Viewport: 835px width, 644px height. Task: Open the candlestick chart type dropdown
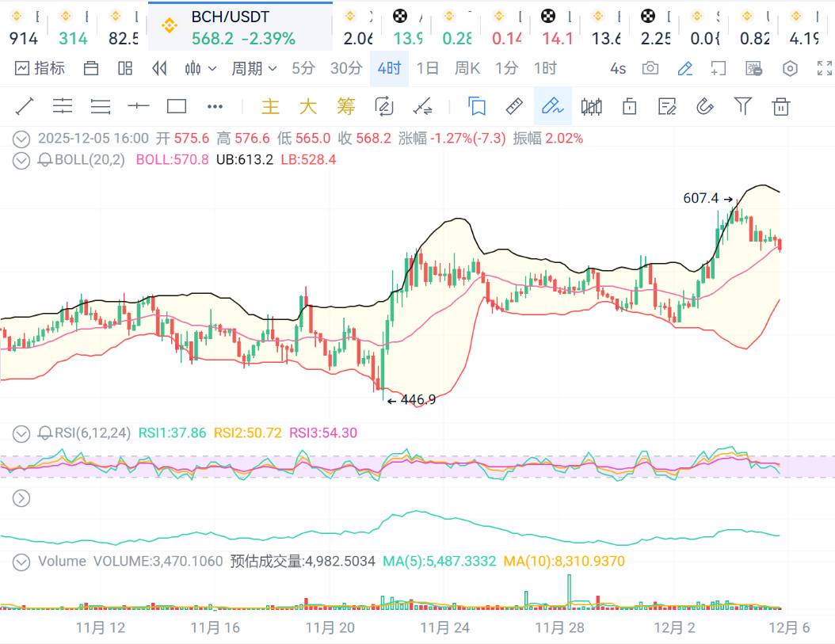click(200, 69)
